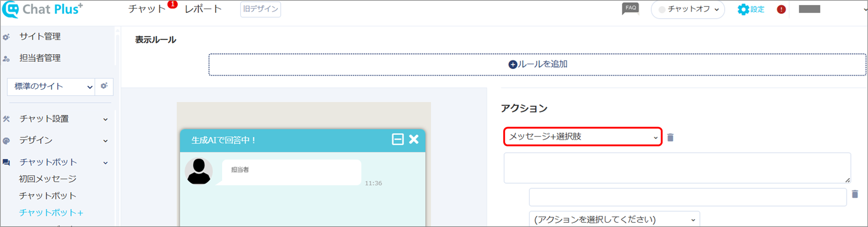Screen dimensions: 868x227
Task: Close the chat widget preview with X
Action: [x=414, y=139]
